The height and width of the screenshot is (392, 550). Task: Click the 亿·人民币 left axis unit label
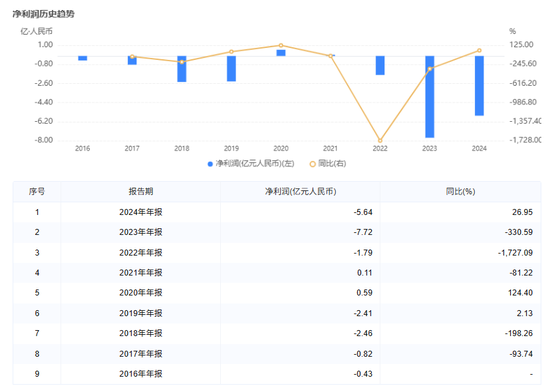pos(36,32)
